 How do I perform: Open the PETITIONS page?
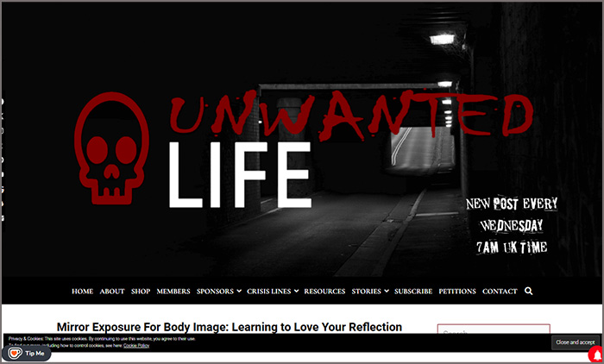[457, 292]
